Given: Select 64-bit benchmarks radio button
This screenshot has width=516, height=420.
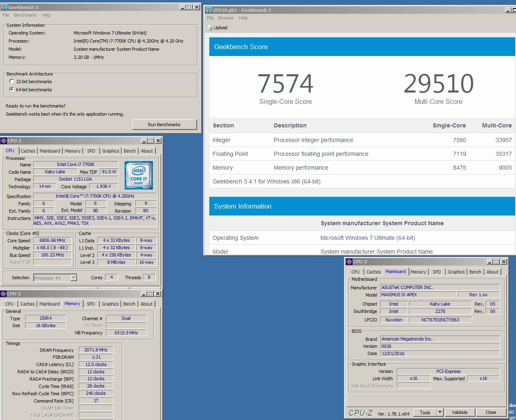Looking at the screenshot, I should pyautogui.click(x=12, y=89).
